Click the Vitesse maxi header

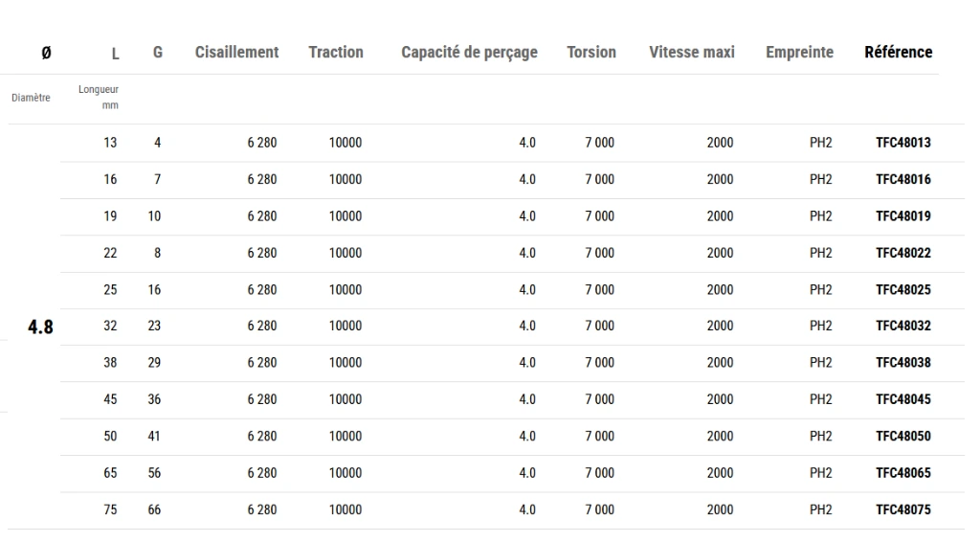[x=692, y=52]
